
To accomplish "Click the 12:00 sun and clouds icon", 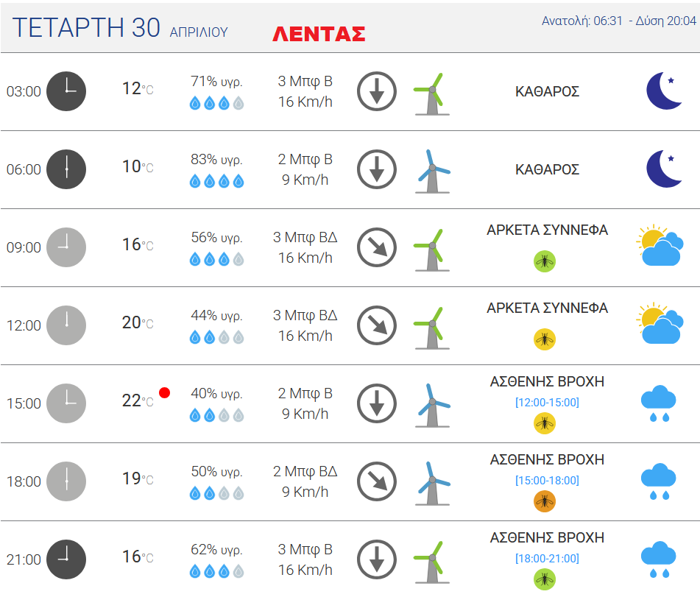I will [x=660, y=323].
